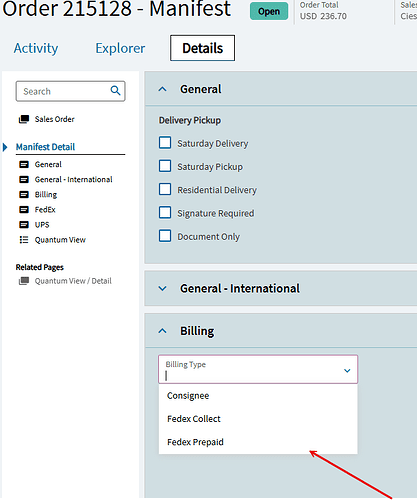Click the FedEx section icon in sidebar
Viewport: 417px width, 500px height.
click(x=24, y=210)
